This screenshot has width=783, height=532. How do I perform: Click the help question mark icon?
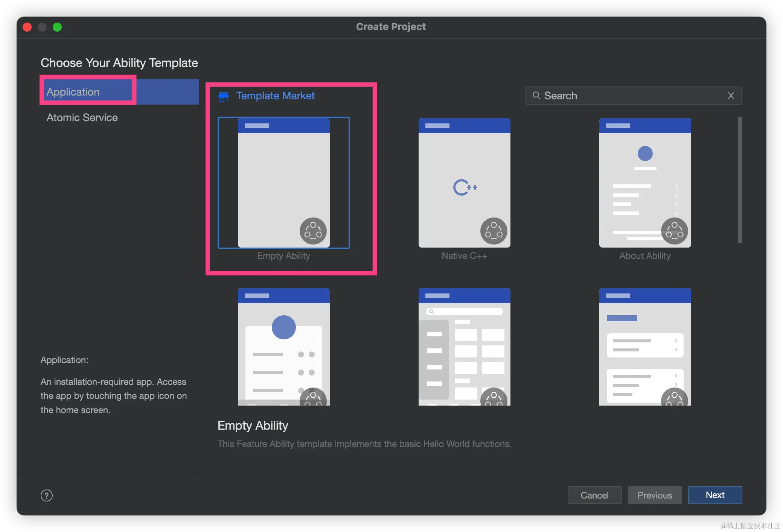pos(47,496)
